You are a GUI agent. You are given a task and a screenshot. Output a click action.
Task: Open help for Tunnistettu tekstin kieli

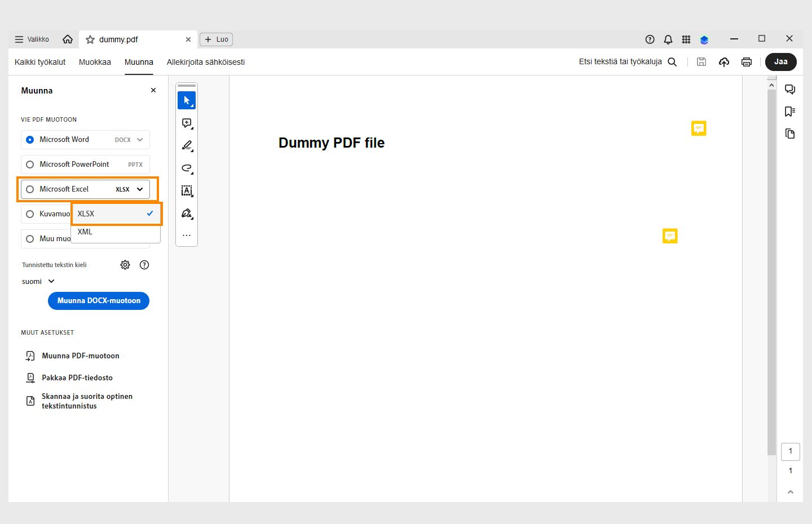[144, 265]
